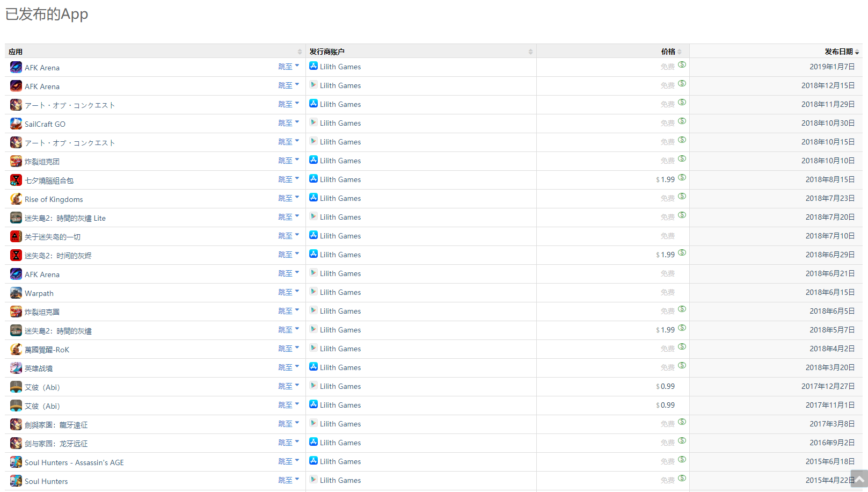Sort by 价格 column header
This screenshot has height=492, width=868.
(668, 52)
